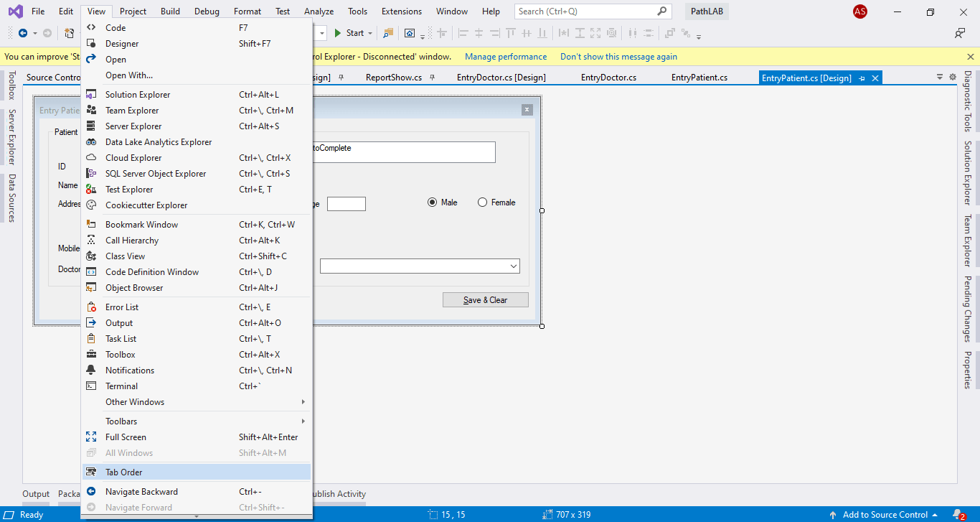Viewport: 980px width, 522px height.
Task: Select the Male radio button
Action: pos(432,202)
